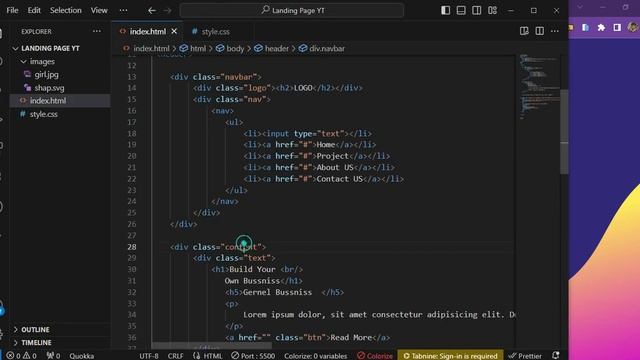Toggle the primary side bar layout icon

click(x=446, y=10)
